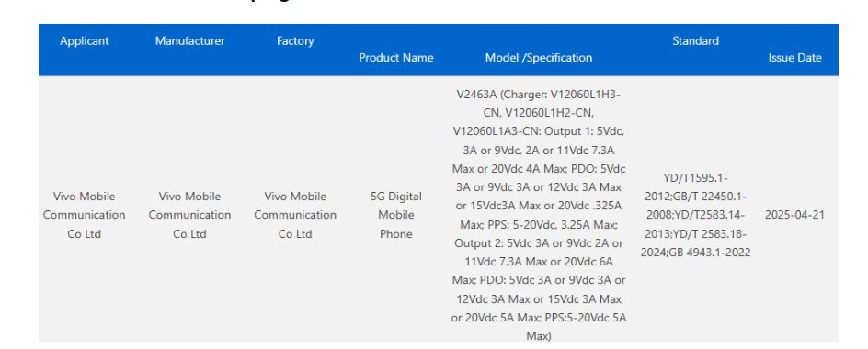Click the Model /Specification column header

click(539, 58)
